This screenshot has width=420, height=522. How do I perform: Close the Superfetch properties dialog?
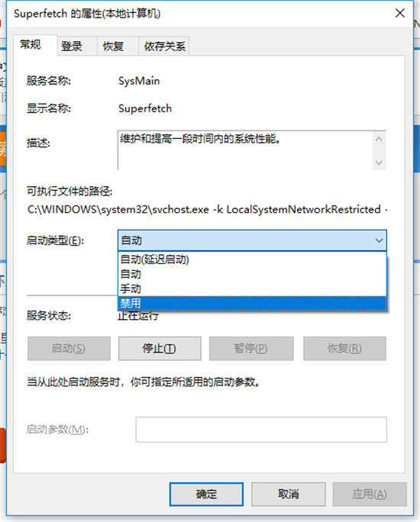[x=399, y=13]
